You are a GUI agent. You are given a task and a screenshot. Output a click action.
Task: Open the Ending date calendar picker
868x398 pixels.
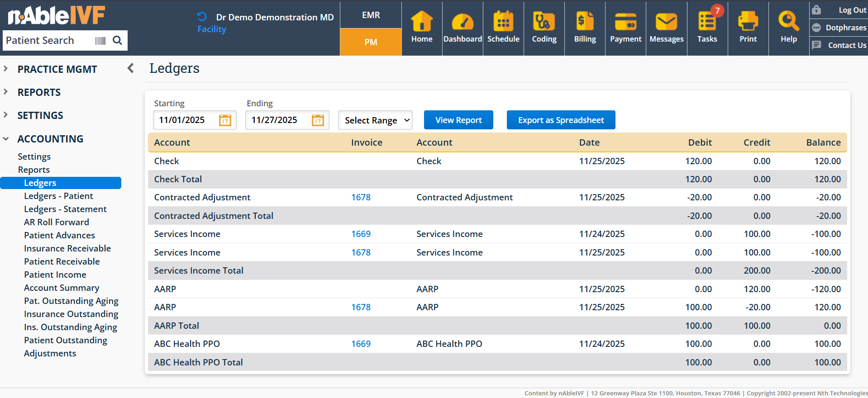[318, 120]
